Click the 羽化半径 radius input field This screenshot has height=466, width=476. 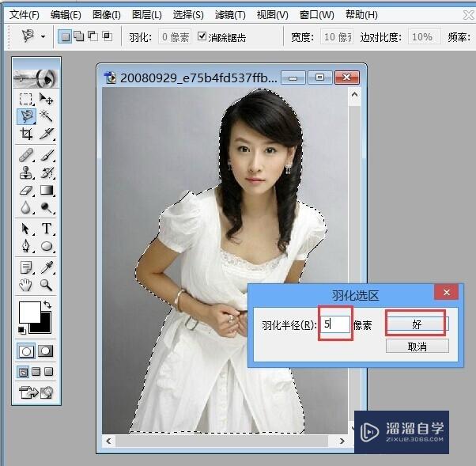click(335, 324)
